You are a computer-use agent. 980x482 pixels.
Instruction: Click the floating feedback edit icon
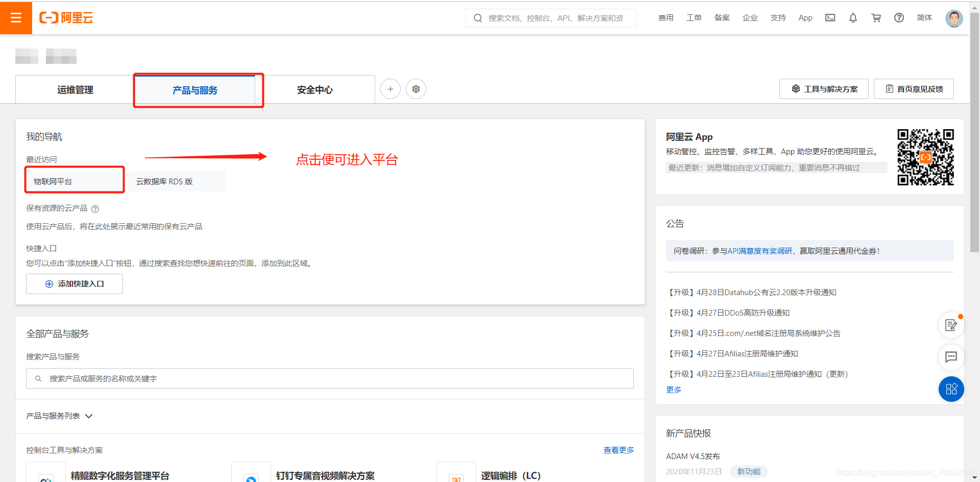(951, 325)
